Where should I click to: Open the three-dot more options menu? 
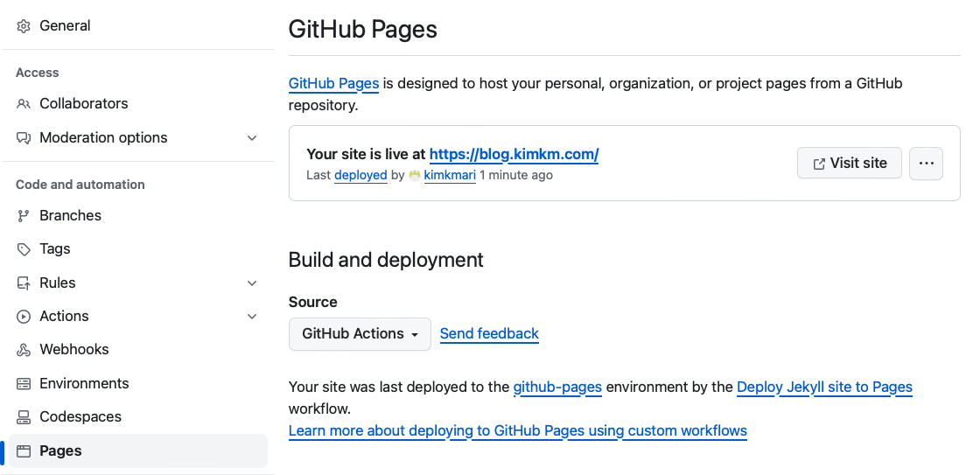point(926,164)
